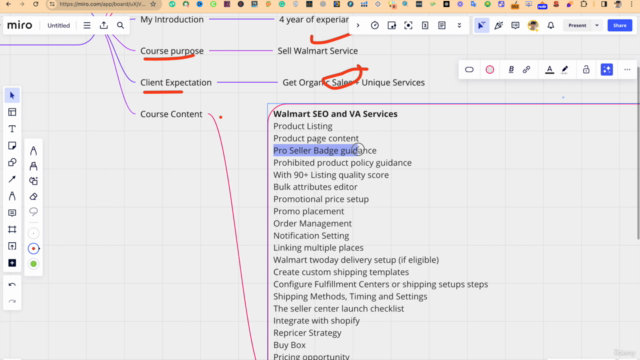640x360 pixels.
Task: Choose the highlighter option in pen panel
Action: pos(33,166)
